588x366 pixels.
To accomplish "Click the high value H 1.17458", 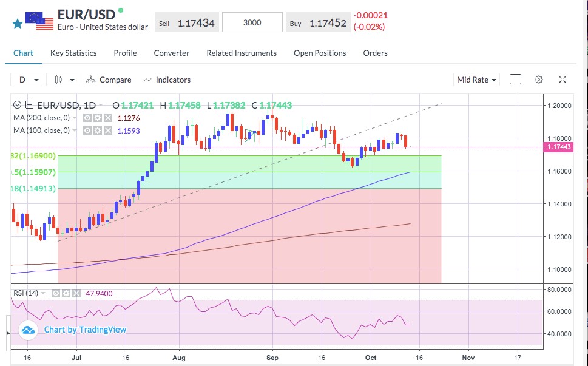I will click(180, 106).
